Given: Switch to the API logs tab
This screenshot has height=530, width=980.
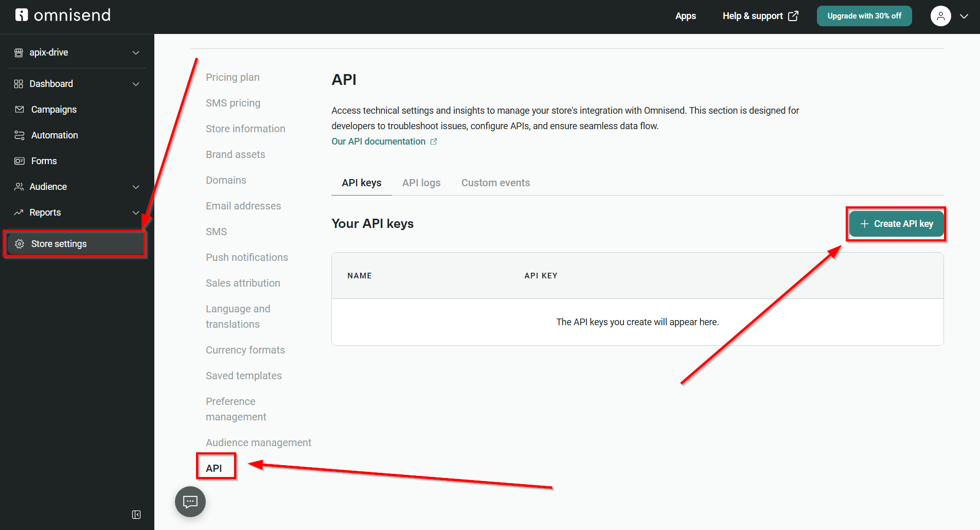Looking at the screenshot, I should coord(421,183).
